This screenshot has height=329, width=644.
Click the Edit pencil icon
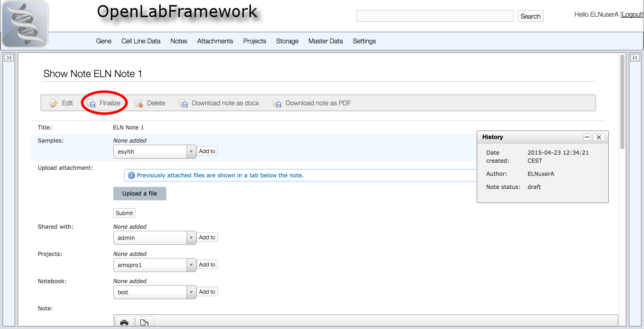(53, 103)
